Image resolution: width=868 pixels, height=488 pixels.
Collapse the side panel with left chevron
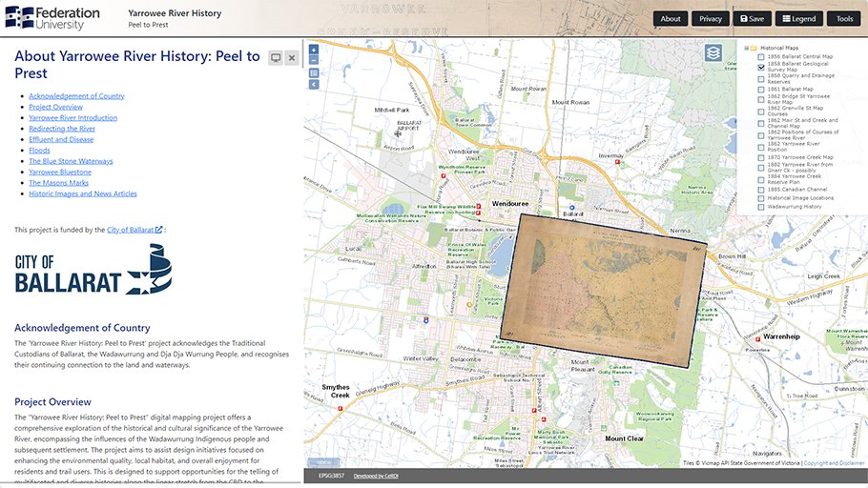coord(313,85)
